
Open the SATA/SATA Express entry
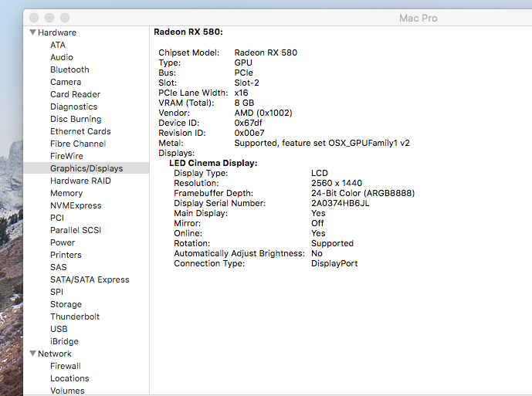tap(90, 279)
